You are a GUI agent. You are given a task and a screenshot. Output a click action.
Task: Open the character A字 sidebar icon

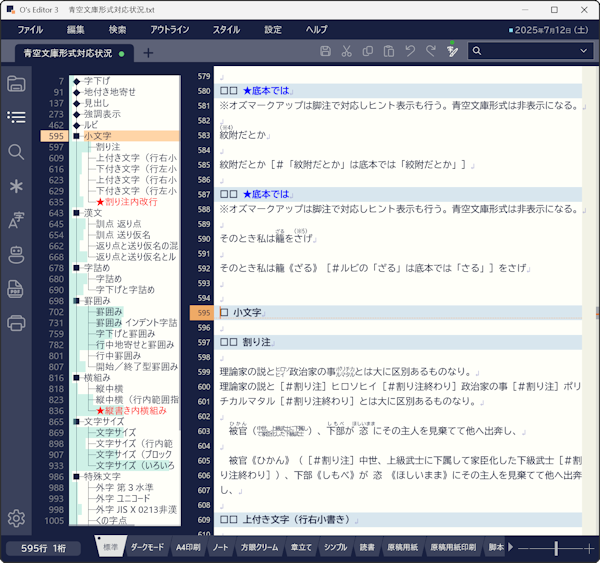click(x=16, y=220)
